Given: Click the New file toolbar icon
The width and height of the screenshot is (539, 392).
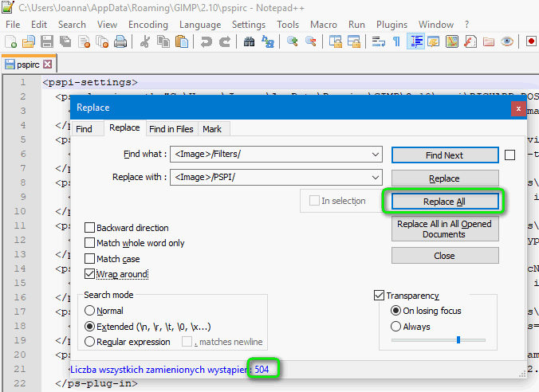Looking at the screenshot, I should click(x=10, y=42).
